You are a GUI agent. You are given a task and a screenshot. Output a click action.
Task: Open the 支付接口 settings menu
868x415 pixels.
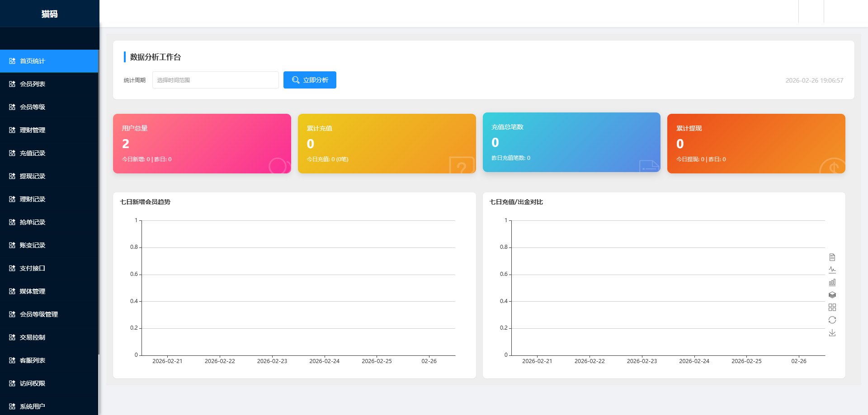[33, 268]
